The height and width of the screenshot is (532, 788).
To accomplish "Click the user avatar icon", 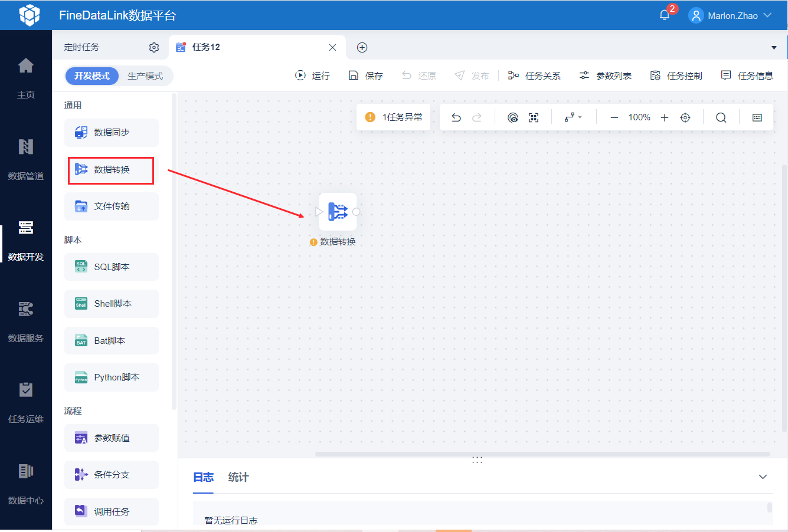I will [x=696, y=15].
